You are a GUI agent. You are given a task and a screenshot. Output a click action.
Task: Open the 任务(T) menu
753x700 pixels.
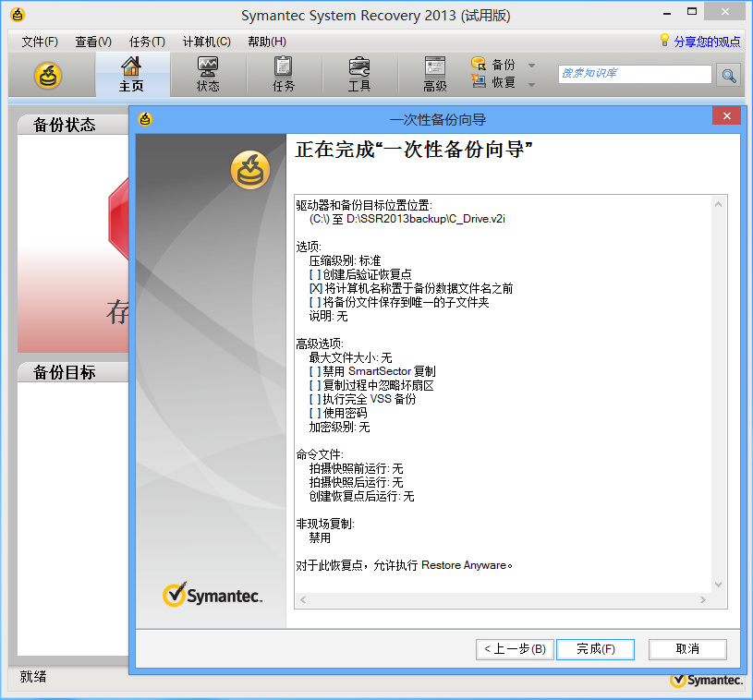click(x=147, y=42)
